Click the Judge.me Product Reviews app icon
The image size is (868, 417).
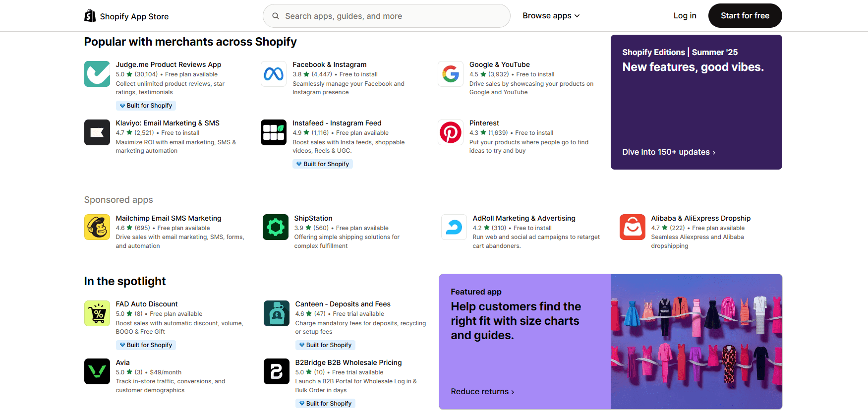pyautogui.click(x=97, y=74)
